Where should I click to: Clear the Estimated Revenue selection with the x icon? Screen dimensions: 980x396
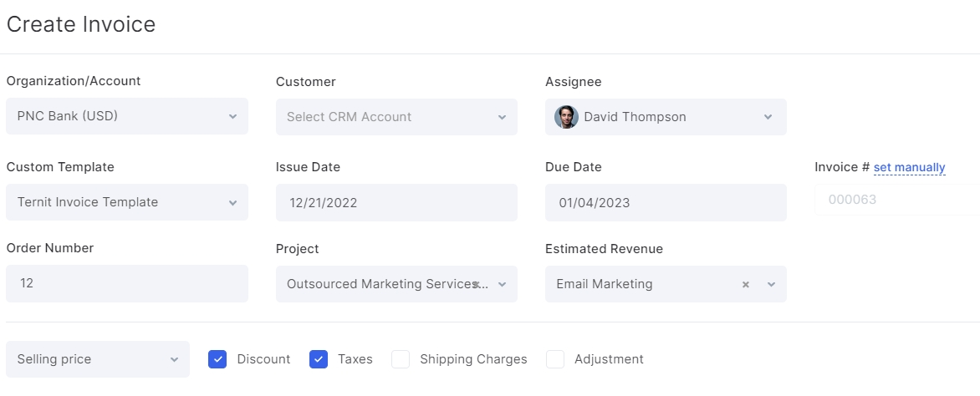click(x=745, y=285)
